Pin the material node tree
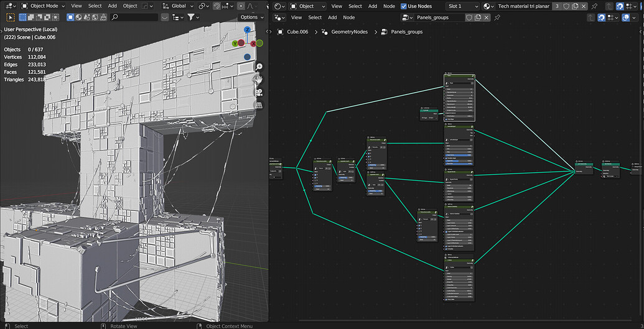 594,6
